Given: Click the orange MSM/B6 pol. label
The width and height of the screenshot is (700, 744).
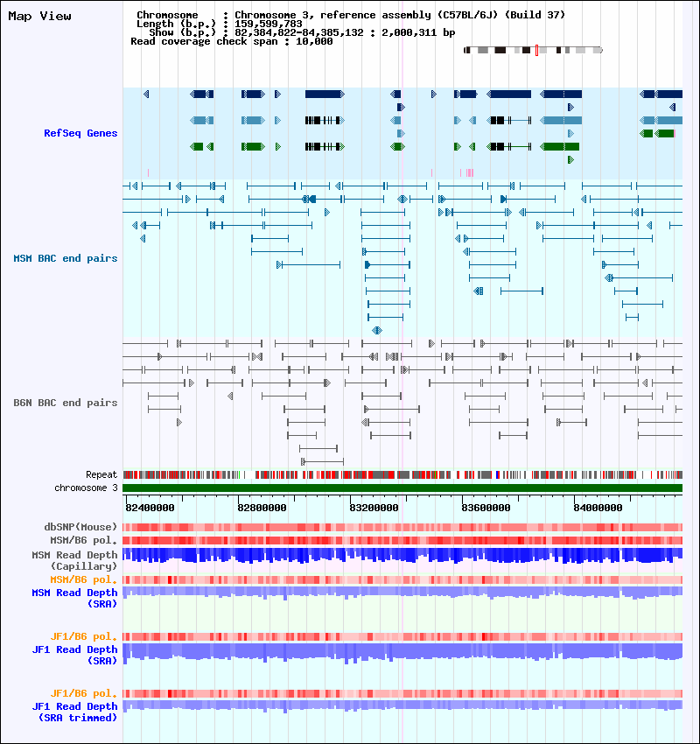Looking at the screenshot, I should 84,579.
